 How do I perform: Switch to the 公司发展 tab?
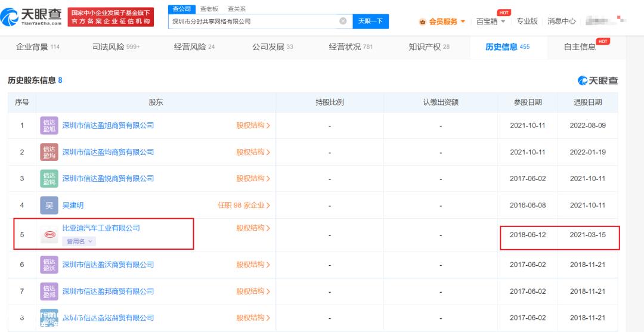[x=273, y=46]
